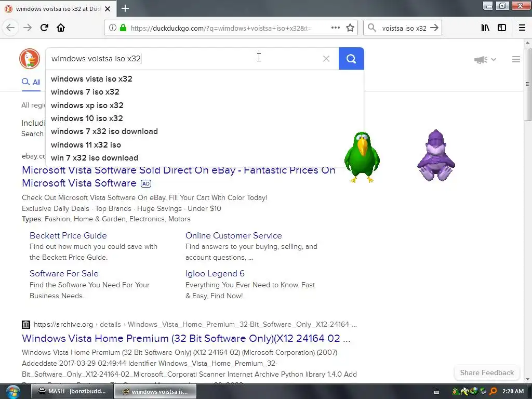Open the Firefox hamburger menu
Image resolution: width=532 pixels, height=399 pixels.
522,28
